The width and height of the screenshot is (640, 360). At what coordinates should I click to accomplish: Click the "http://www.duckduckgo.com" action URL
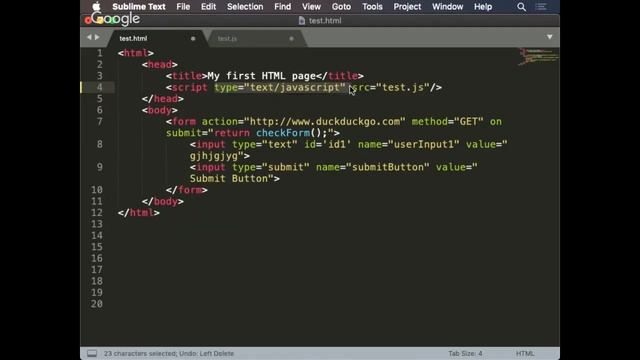coord(325,122)
